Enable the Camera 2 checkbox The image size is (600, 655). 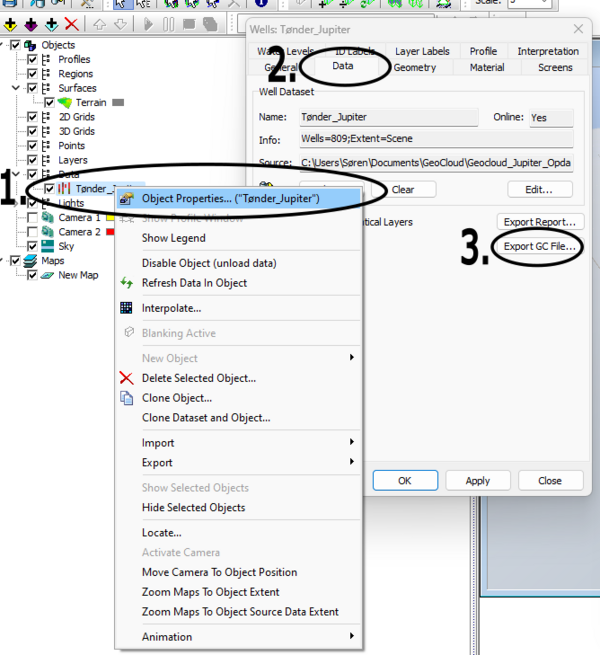point(32,232)
